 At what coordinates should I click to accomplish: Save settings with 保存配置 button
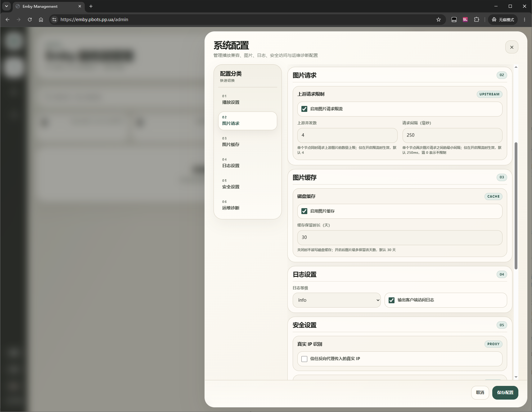pyautogui.click(x=505, y=393)
